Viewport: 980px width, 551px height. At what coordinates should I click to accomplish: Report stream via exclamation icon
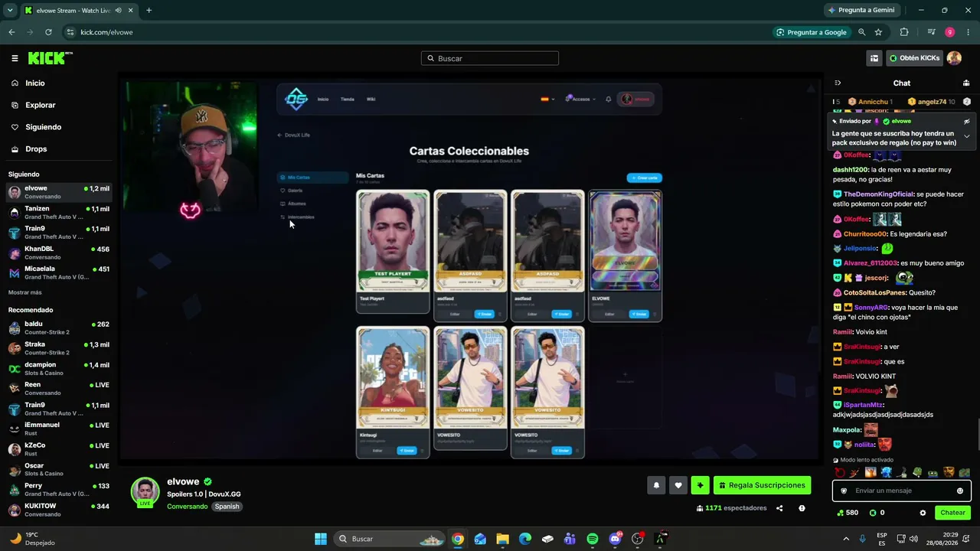(x=802, y=508)
